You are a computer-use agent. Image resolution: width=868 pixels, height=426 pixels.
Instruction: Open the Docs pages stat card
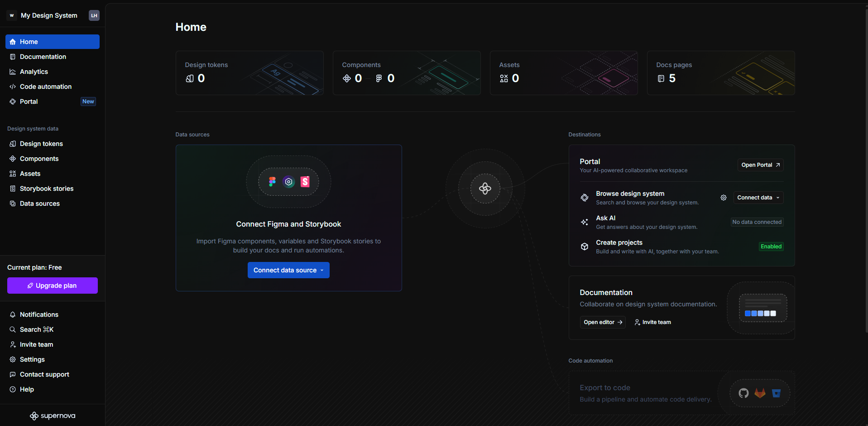(720, 73)
